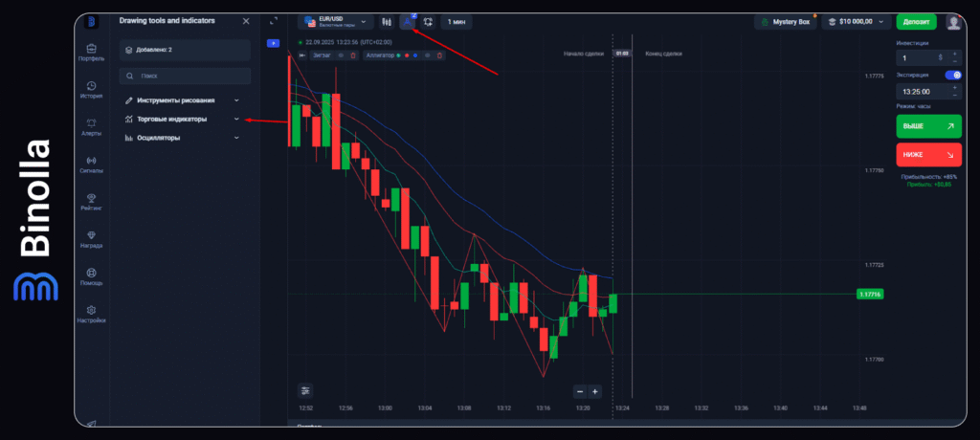Click the Поиск search field
This screenshot has width=980, height=440.
point(186,75)
